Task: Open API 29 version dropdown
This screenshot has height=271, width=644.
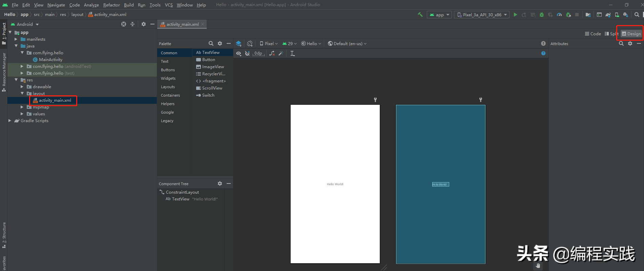Action: click(290, 43)
